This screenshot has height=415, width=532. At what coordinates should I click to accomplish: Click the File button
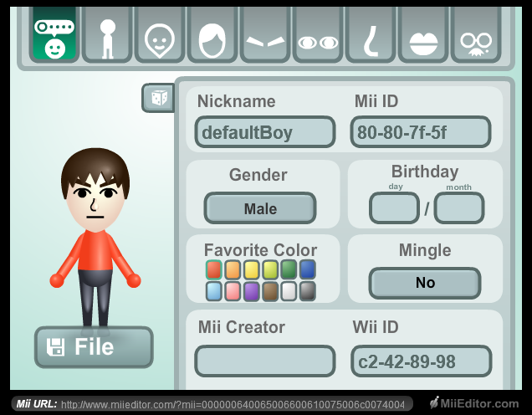(94, 346)
